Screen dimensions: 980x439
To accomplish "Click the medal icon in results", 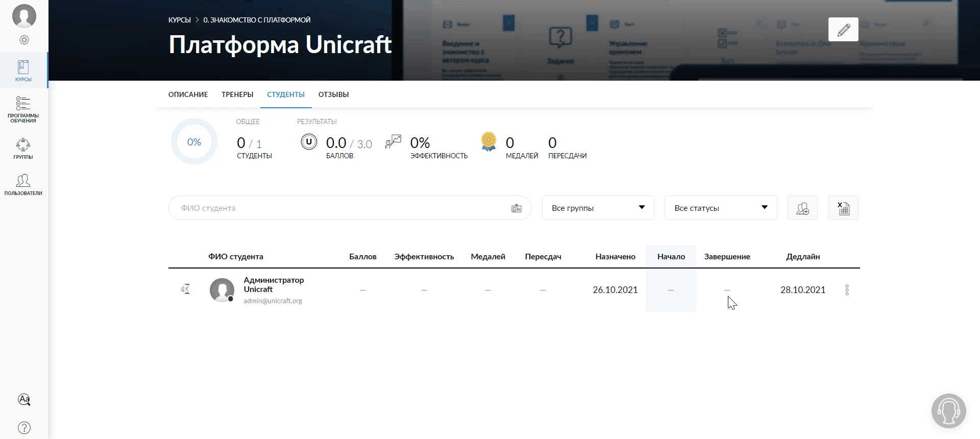I will 488,142.
